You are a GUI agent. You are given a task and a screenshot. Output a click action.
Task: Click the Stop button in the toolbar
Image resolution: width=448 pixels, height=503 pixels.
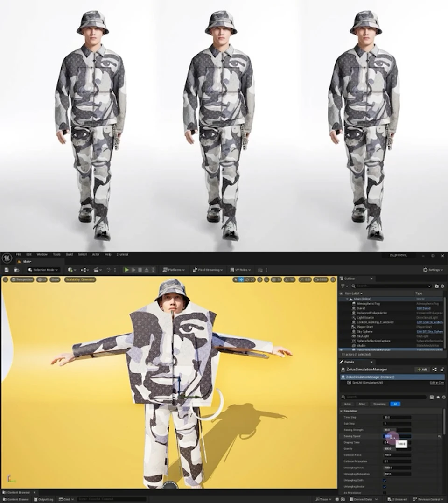[x=140, y=269]
